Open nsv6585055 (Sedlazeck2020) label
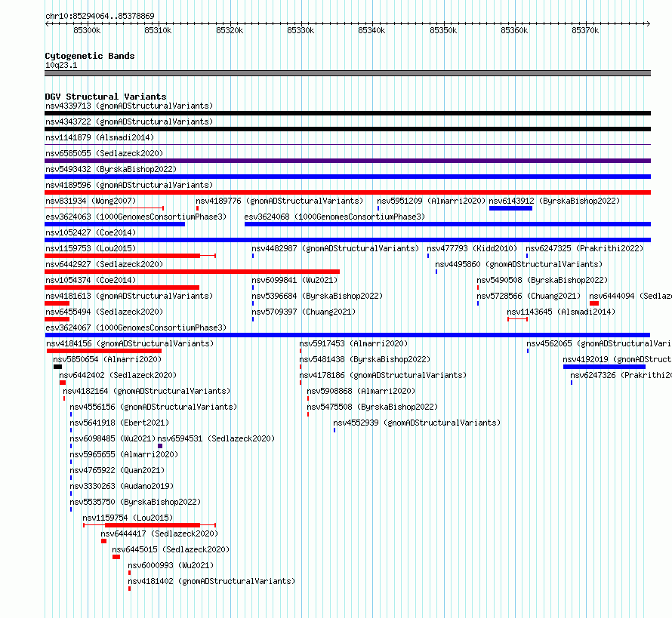 104,153
